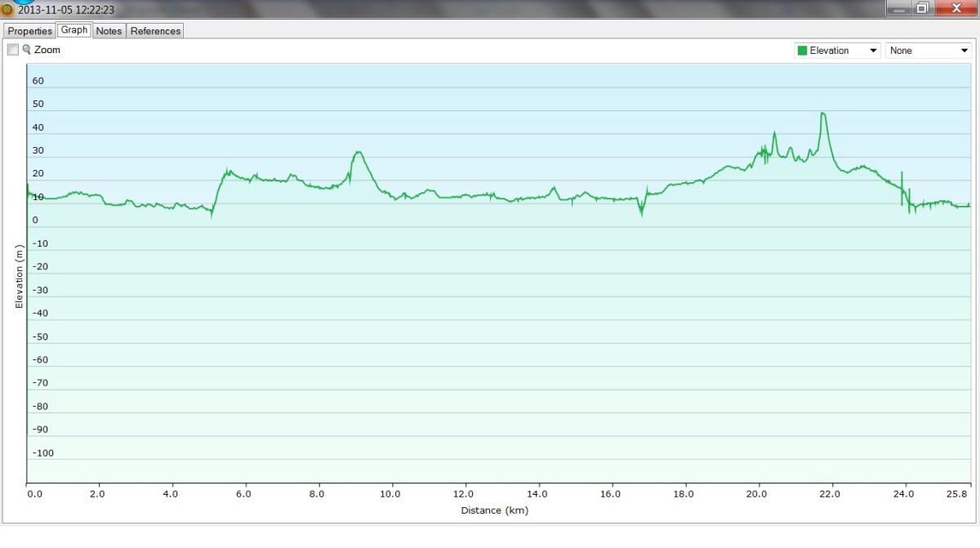Image resolution: width=980 pixels, height=548 pixels.
Task: Click the green Elevation color swatch
Action: pyautogui.click(x=802, y=51)
